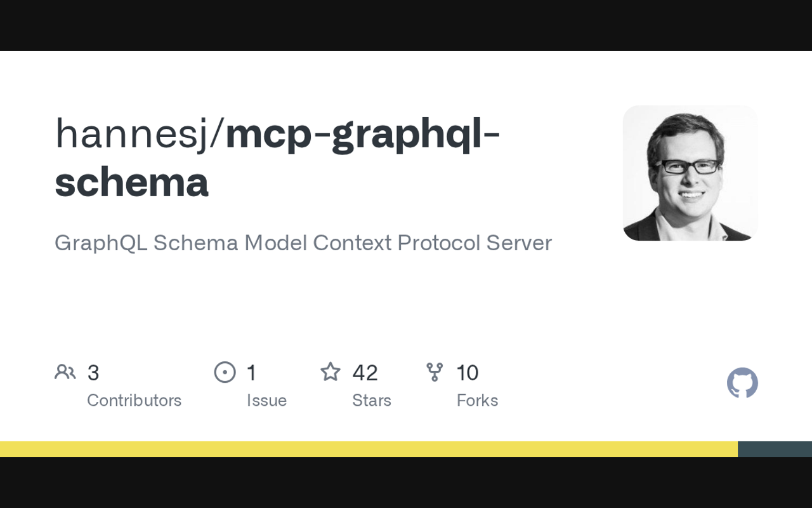812x508 pixels.
Task: Click the 'Contributors' label
Action: pyautogui.click(x=134, y=400)
